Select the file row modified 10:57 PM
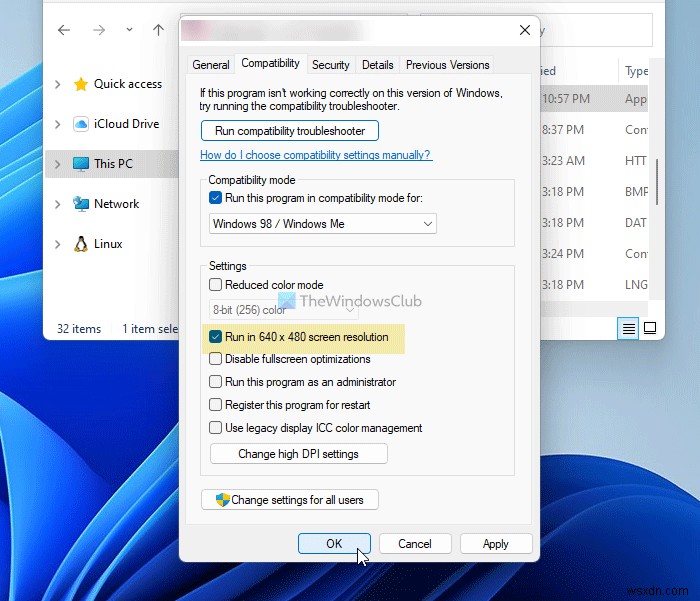Image resolution: width=700 pixels, height=601 pixels. pyautogui.click(x=594, y=99)
